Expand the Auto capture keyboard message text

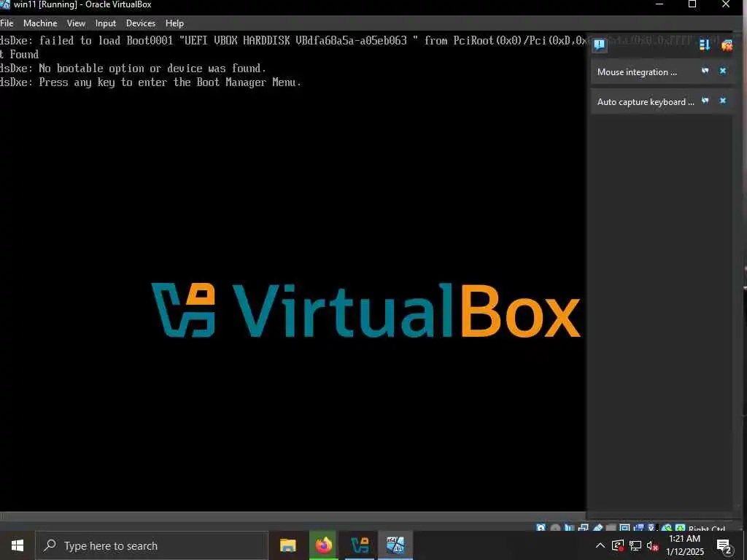646,102
